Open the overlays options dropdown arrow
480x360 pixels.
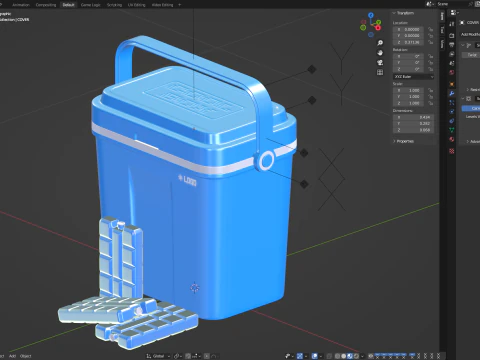[321, 356]
